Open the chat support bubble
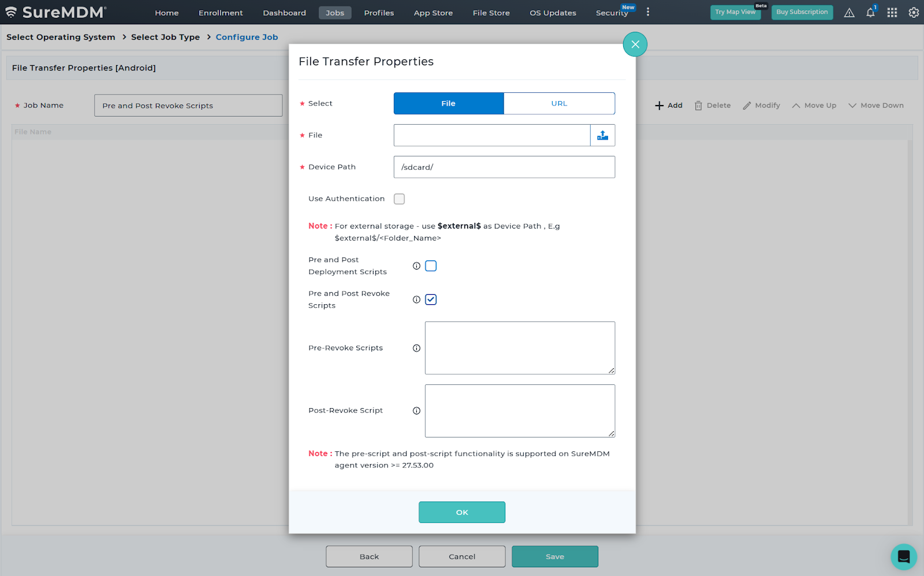The height and width of the screenshot is (576, 924). (x=904, y=557)
